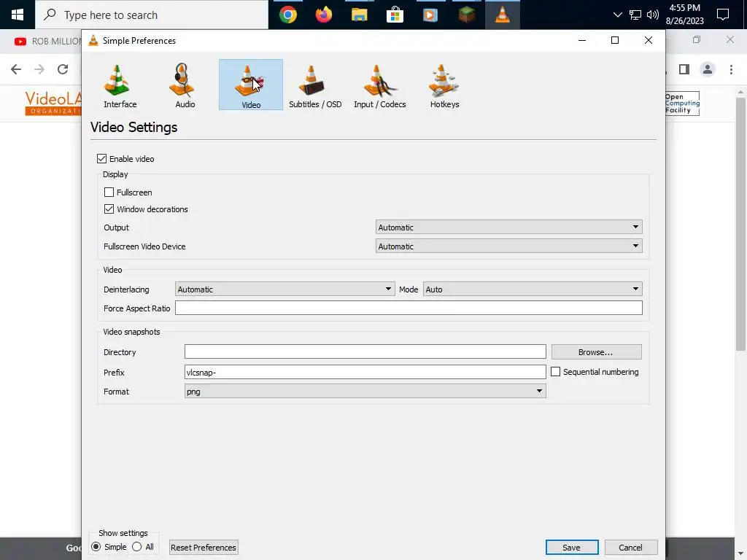The height and width of the screenshot is (560, 747).
Task: Open the browser profile icon
Action: (708, 69)
